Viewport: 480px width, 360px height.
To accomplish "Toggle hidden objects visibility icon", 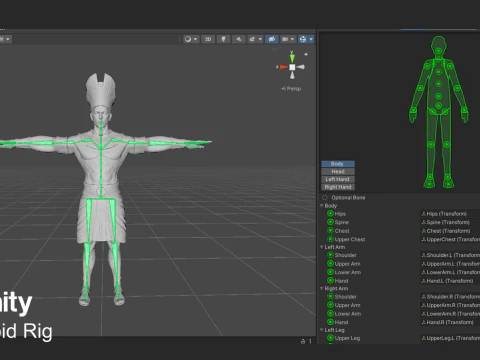I will [272, 39].
